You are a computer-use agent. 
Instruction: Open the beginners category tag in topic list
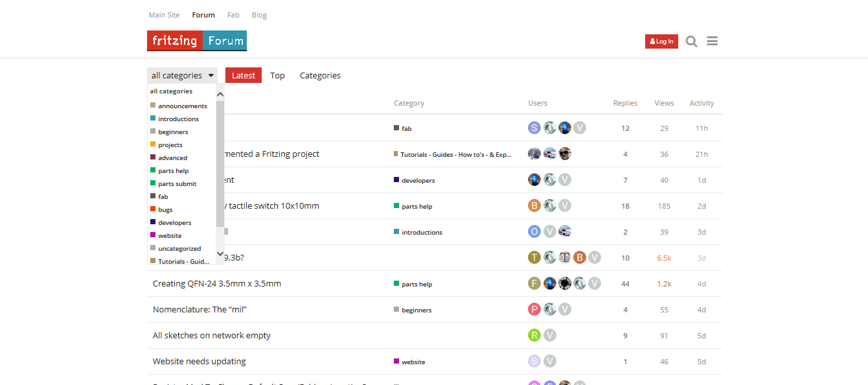click(413, 310)
